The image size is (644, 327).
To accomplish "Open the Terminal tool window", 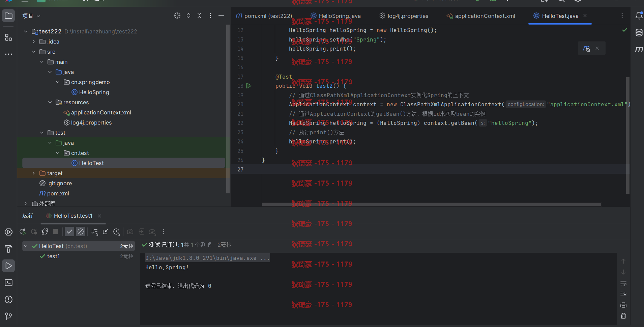I will [x=9, y=283].
